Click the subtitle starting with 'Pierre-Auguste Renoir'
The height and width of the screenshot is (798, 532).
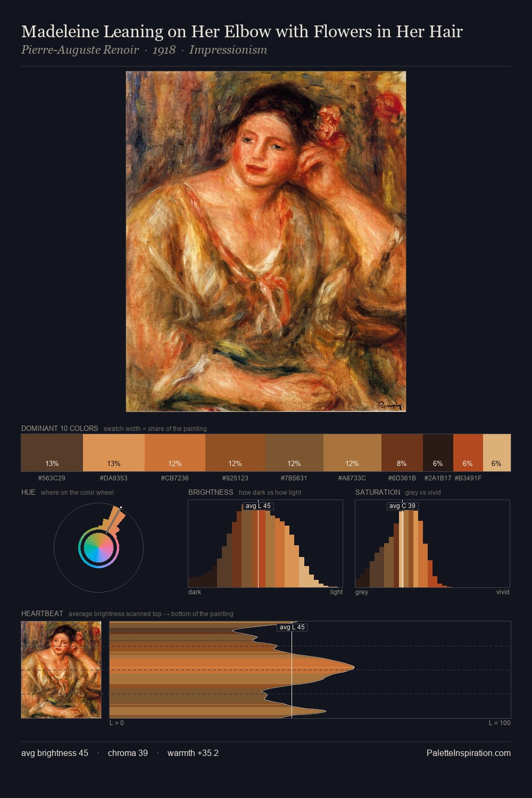(144, 50)
